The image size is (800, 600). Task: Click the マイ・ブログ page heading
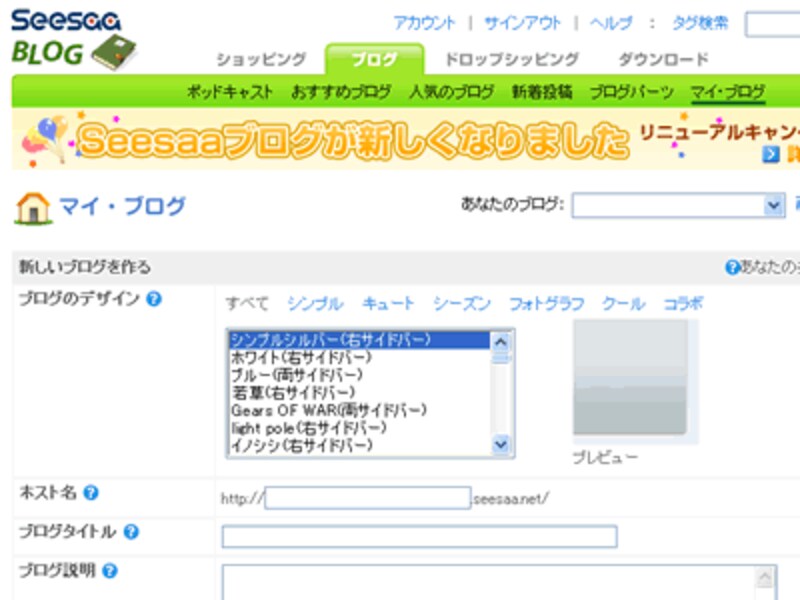(122, 207)
